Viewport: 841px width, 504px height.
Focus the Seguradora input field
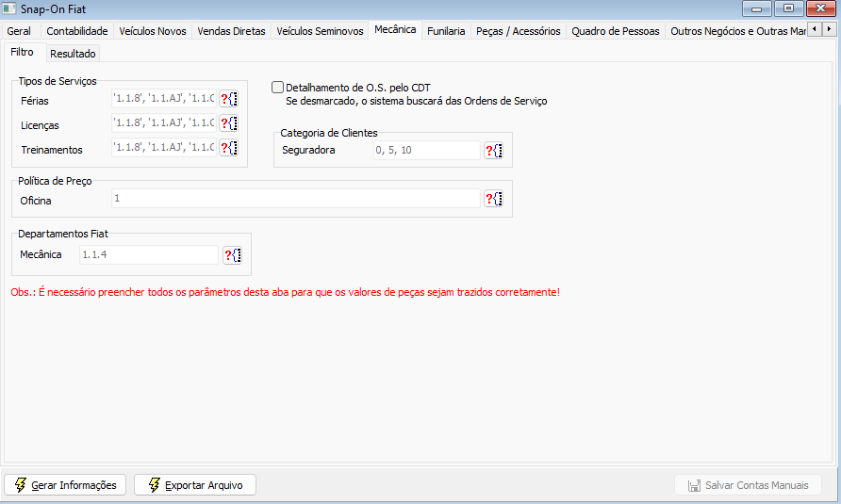(x=426, y=151)
